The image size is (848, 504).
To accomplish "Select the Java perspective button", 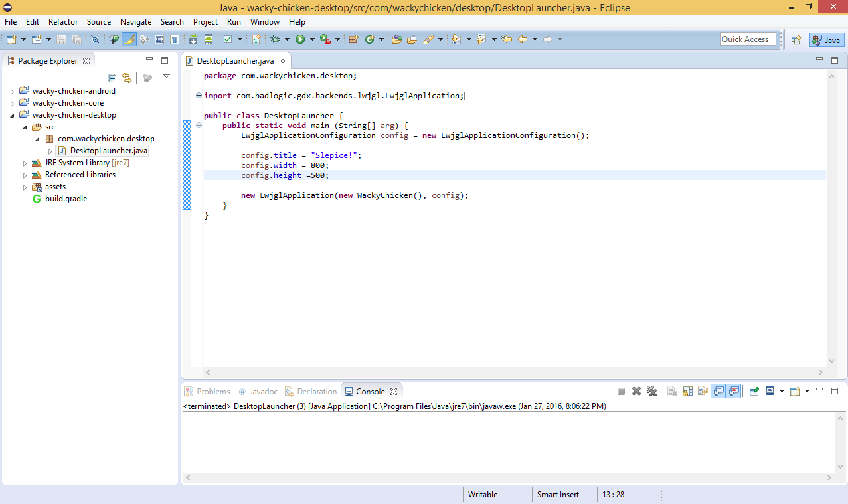I will click(x=827, y=40).
